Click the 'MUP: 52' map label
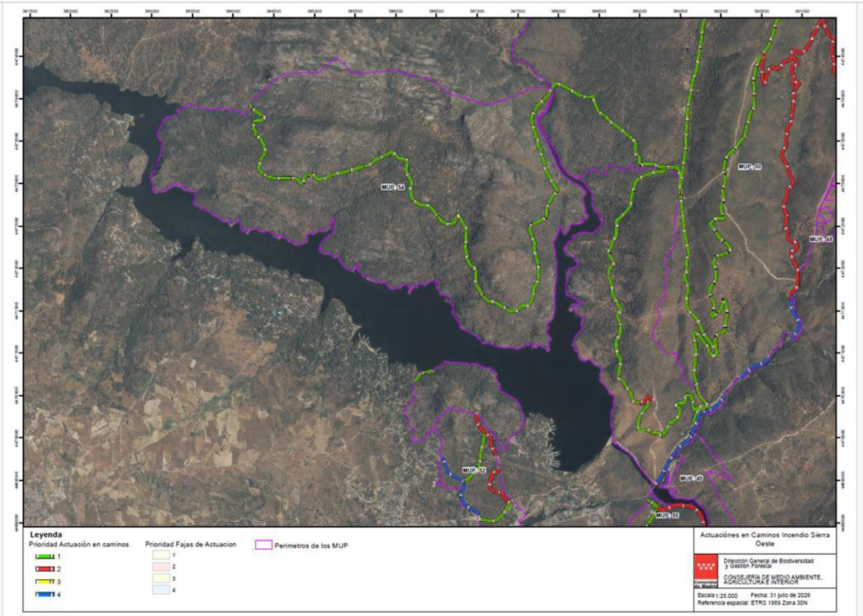Screen dimensions: 863x616 pyautogui.click(x=474, y=470)
